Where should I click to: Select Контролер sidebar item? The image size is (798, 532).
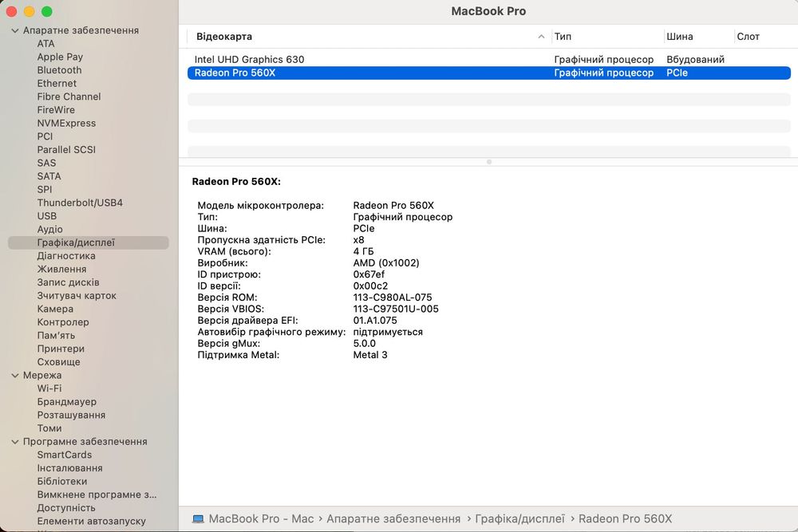pyautogui.click(x=63, y=322)
